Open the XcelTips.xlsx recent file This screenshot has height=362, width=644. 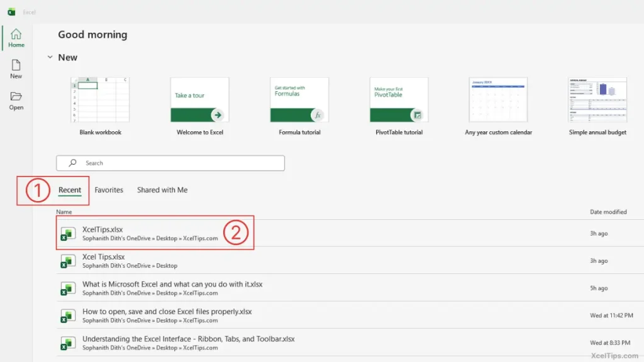(104, 229)
